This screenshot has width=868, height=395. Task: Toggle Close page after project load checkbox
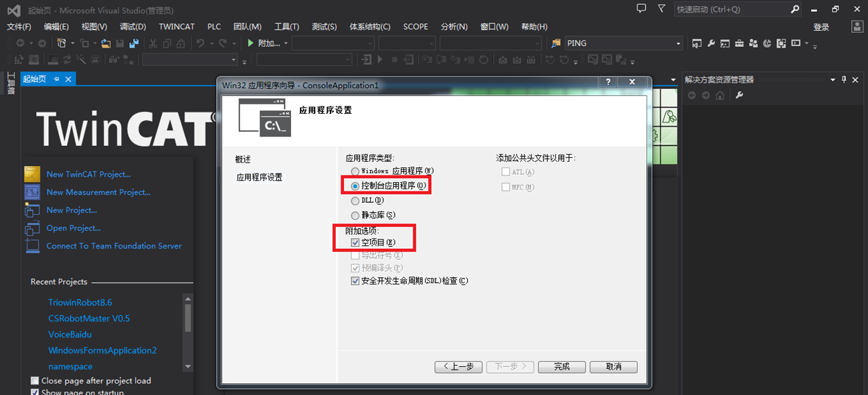coord(35,381)
